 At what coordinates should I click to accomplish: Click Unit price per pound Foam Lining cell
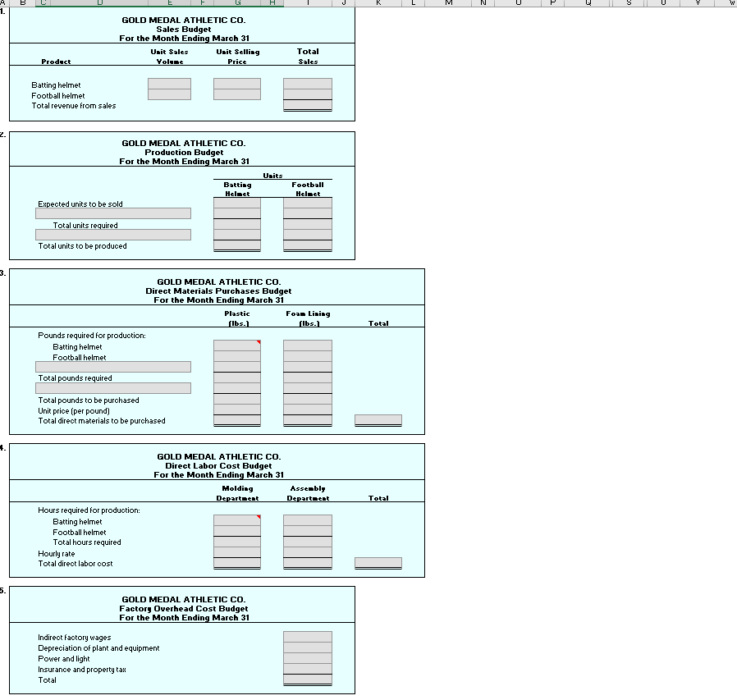(308, 409)
